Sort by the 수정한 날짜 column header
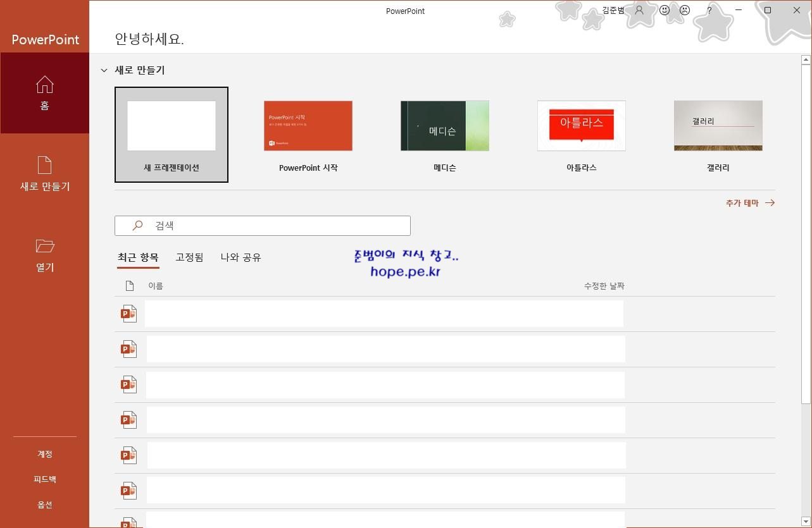This screenshot has width=812, height=528. [604, 286]
